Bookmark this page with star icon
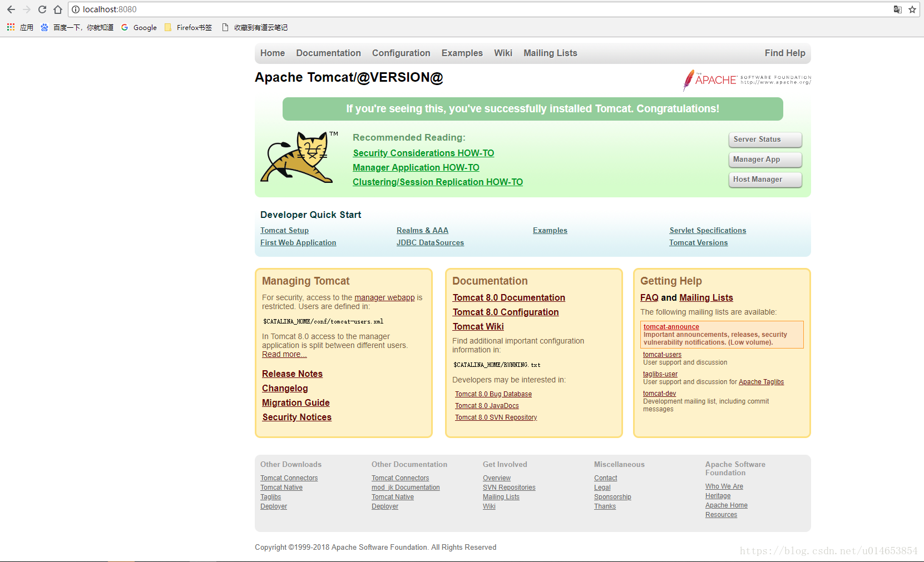Screen dimensions: 924x562 [912, 9]
